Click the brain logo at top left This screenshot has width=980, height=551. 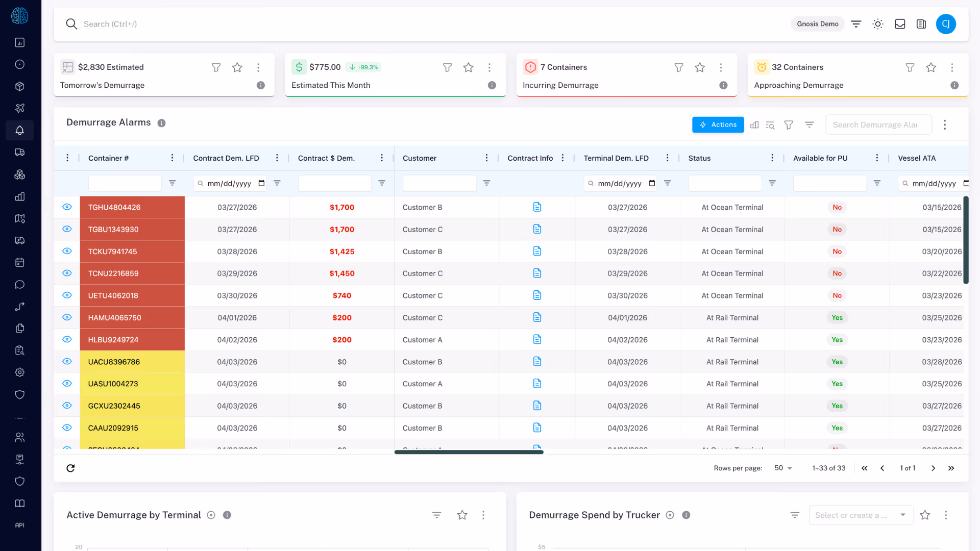tap(19, 16)
